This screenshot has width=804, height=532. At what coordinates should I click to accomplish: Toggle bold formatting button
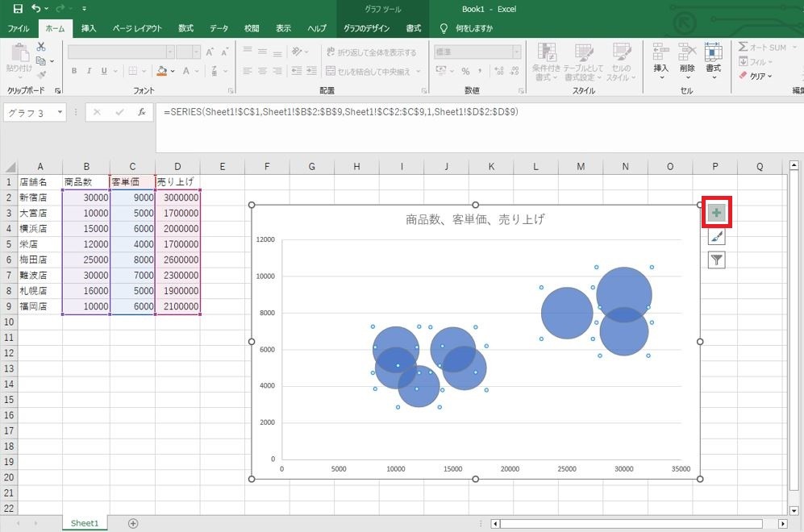click(74, 71)
